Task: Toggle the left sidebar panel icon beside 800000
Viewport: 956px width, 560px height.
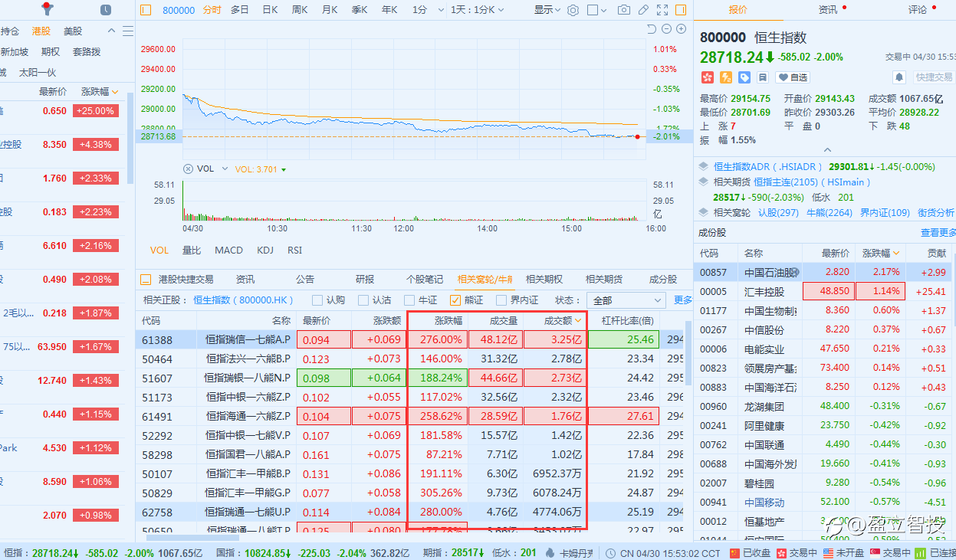Action: pyautogui.click(x=146, y=10)
